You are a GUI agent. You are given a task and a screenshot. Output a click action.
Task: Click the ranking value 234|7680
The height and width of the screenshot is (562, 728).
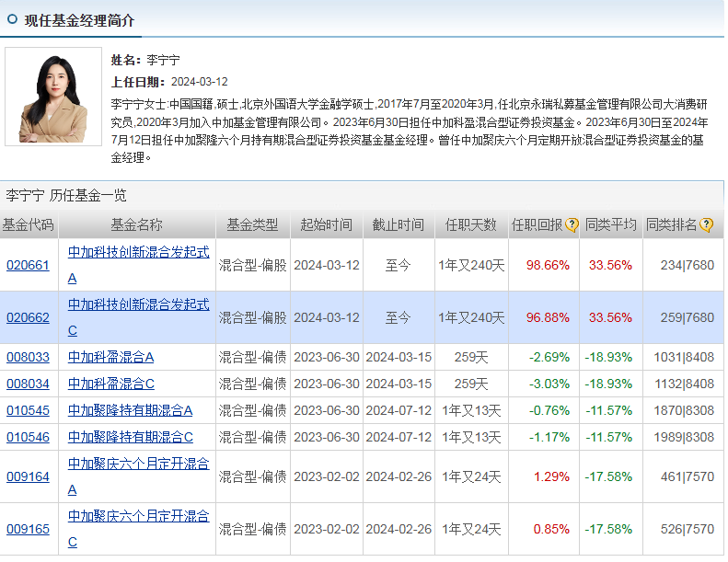[688, 265]
